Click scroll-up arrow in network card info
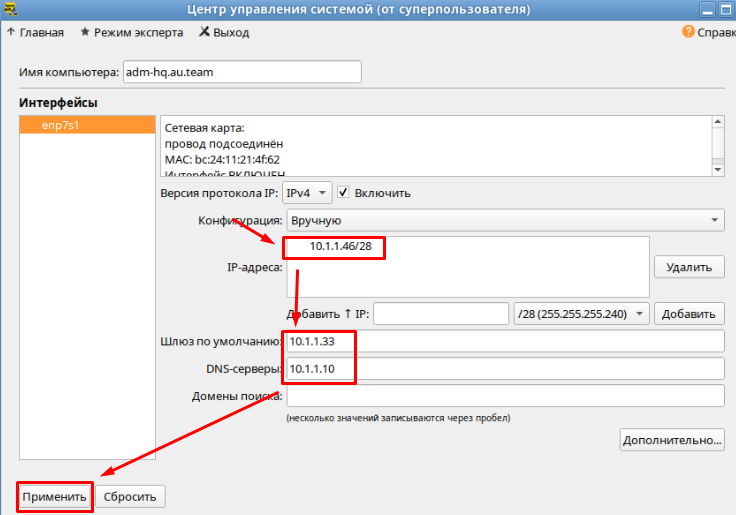Viewport: 736px width, 515px height. (717, 122)
